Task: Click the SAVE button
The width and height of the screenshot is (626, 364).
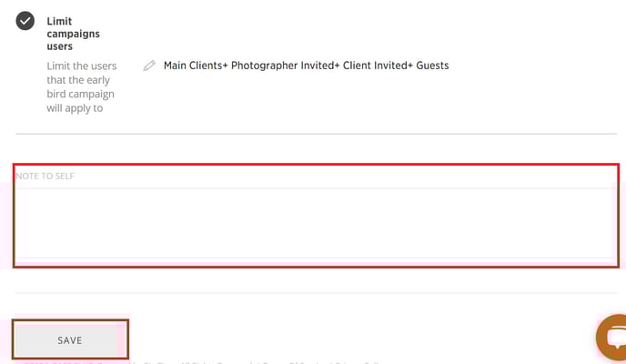Action: point(70,339)
